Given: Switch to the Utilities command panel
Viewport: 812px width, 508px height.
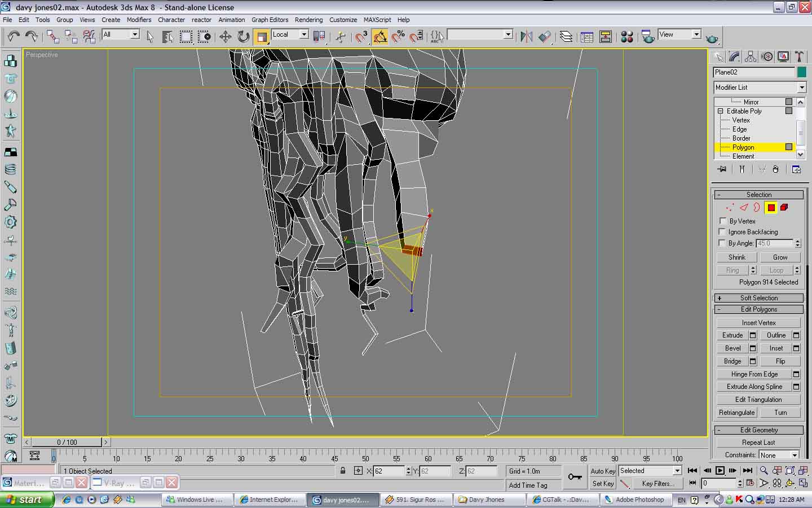Looking at the screenshot, I should tap(799, 56).
